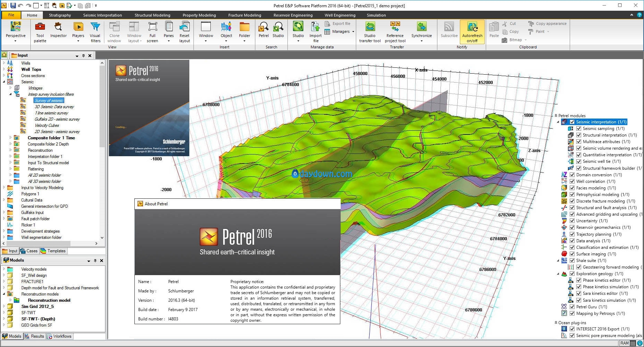Expand the Wells tree node

4,63
